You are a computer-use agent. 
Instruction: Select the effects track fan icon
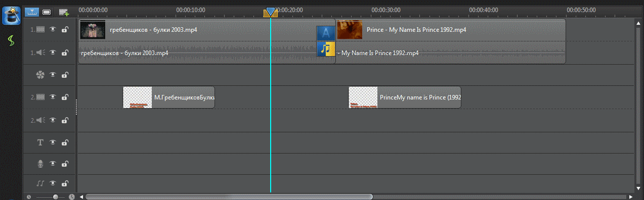[40, 75]
